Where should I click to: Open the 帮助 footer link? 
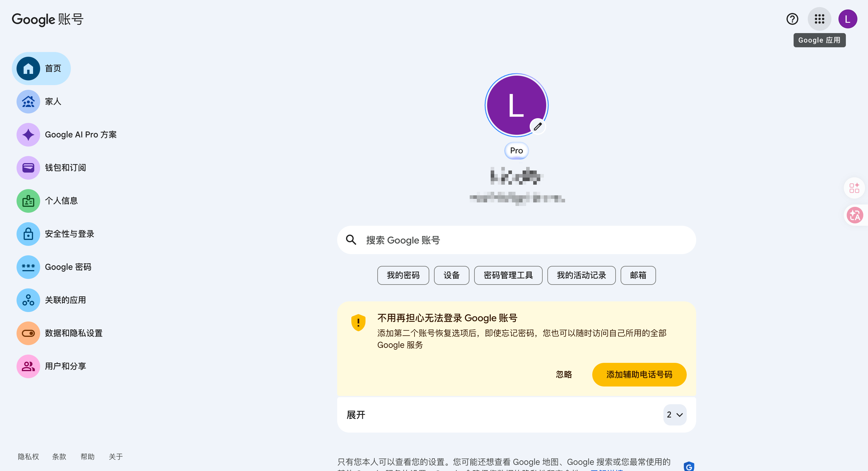click(87, 457)
